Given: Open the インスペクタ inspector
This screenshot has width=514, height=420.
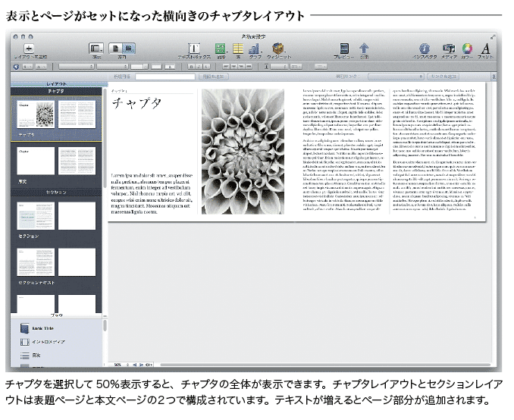Looking at the screenshot, I should coord(425,49).
